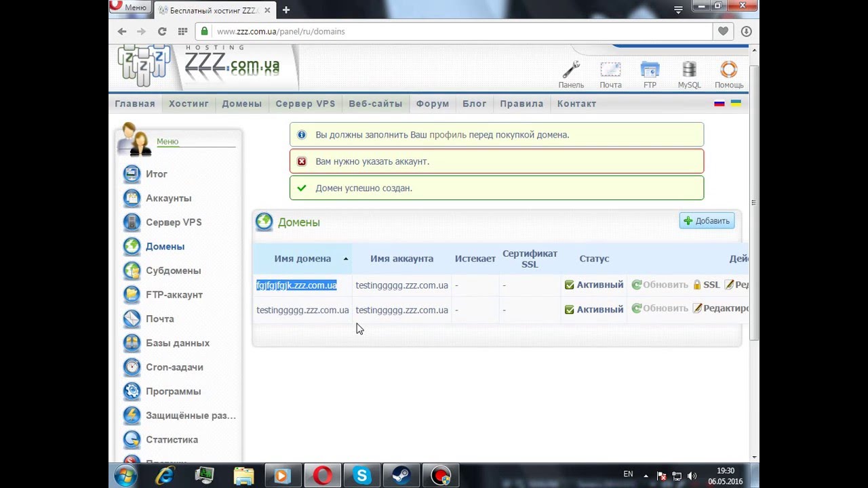Screen dimensions: 868x488
Task: Open the Главная menu item
Action: pos(135,104)
